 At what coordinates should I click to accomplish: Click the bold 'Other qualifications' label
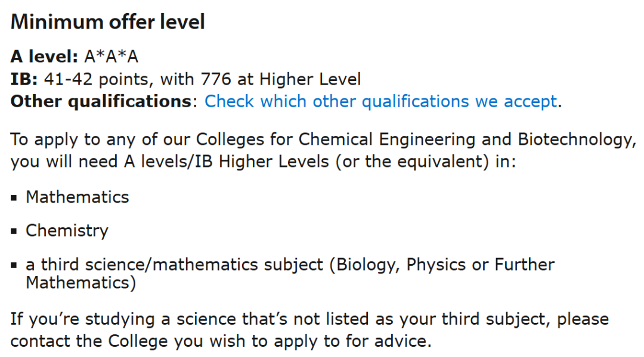[100, 101]
